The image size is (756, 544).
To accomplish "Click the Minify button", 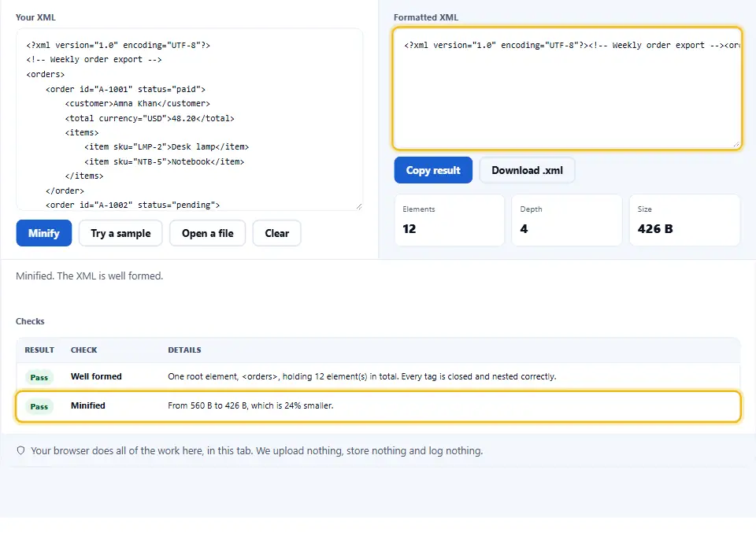I will point(44,233).
